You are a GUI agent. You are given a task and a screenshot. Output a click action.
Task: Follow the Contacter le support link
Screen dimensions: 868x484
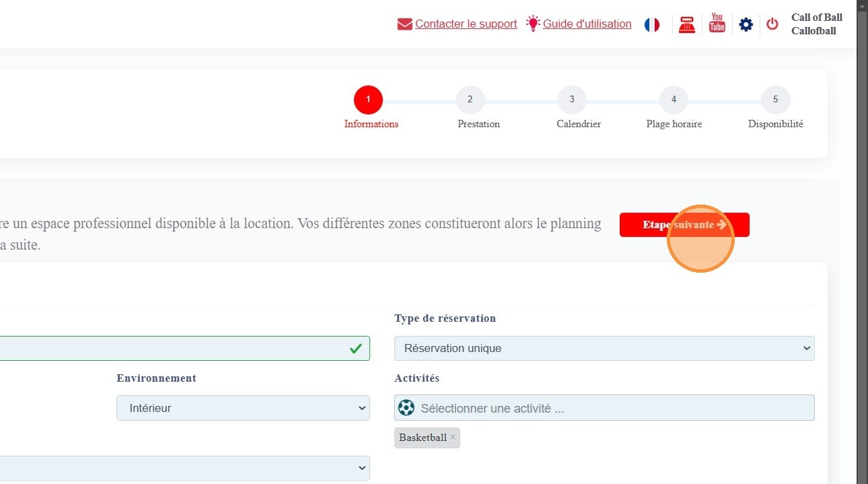click(x=466, y=24)
